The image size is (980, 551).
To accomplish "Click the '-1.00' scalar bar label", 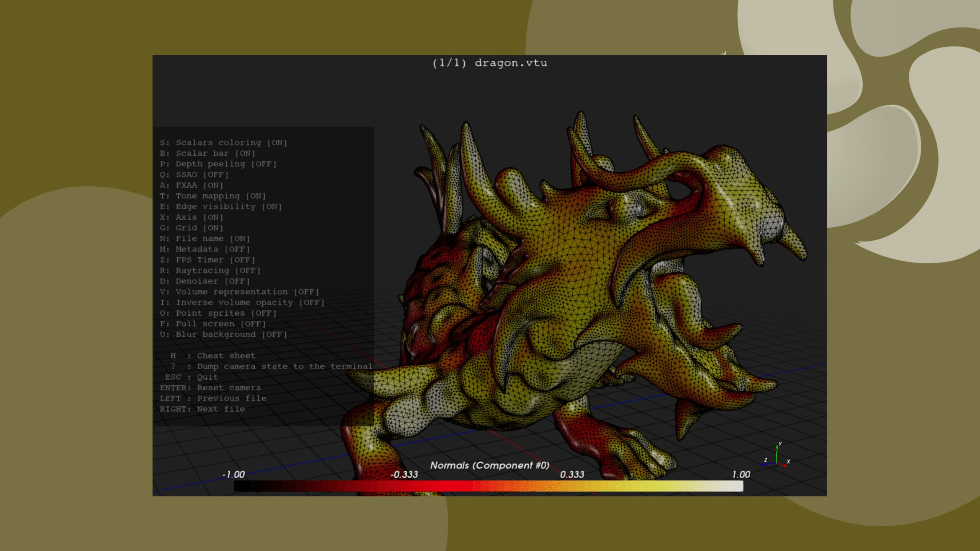I will (234, 475).
